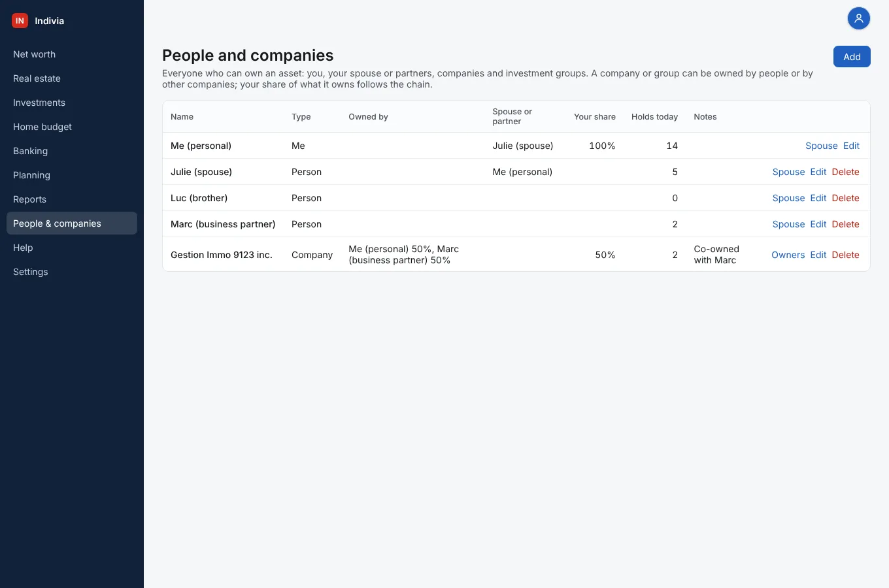
Task: Set spouse for Luc (brother)
Action: [788, 198]
